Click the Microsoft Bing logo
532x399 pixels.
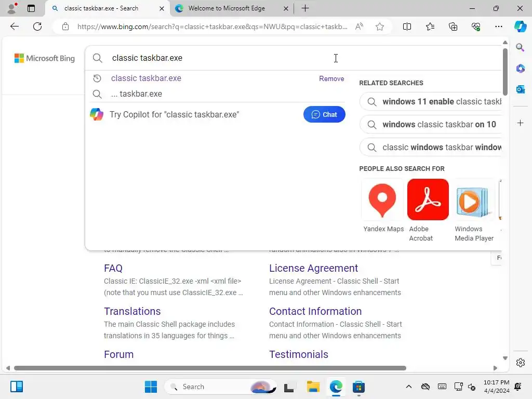pos(45,58)
